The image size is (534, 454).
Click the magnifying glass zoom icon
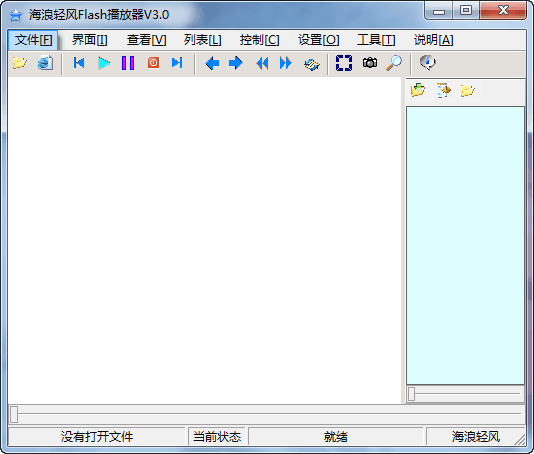(x=394, y=63)
